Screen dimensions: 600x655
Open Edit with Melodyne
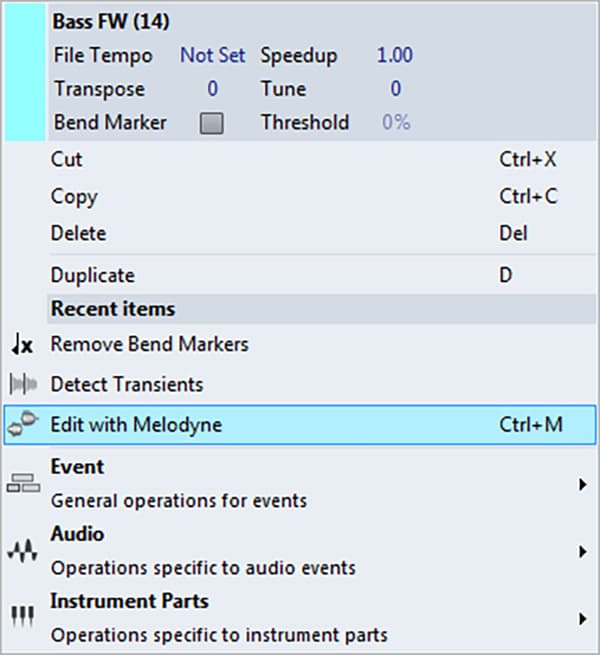[300, 425]
